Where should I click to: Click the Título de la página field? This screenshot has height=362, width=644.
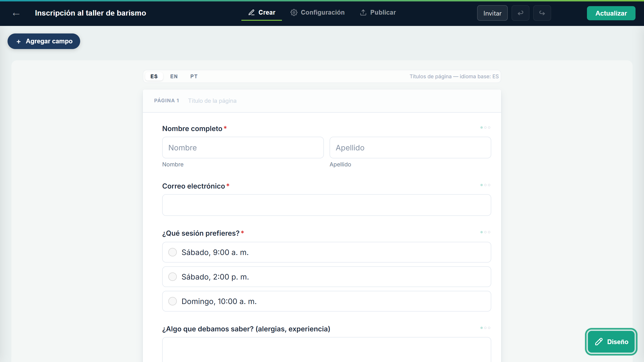coord(212,101)
